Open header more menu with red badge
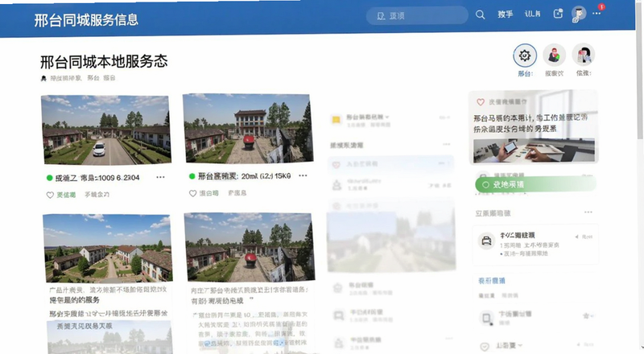The height and width of the screenshot is (354, 644). [x=597, y=13]
